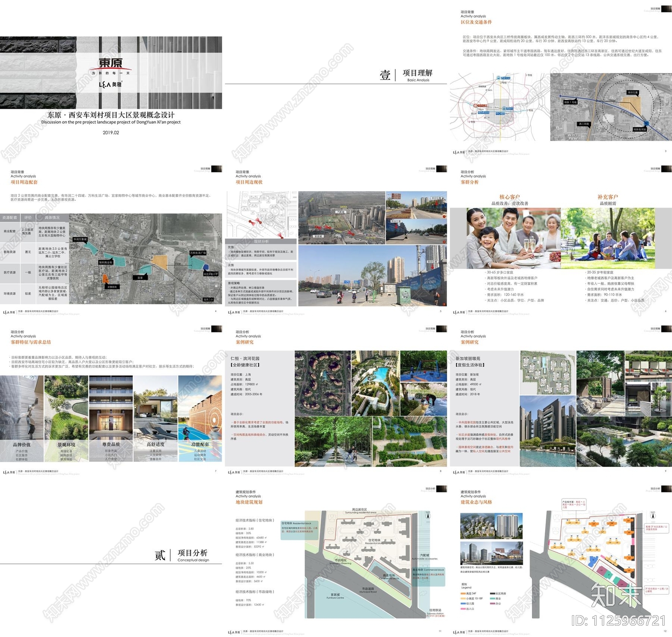Viewport: 672px width, 637px height.
Task: Select the 品牌价值 image panel
Action: (x=22, y=419)
